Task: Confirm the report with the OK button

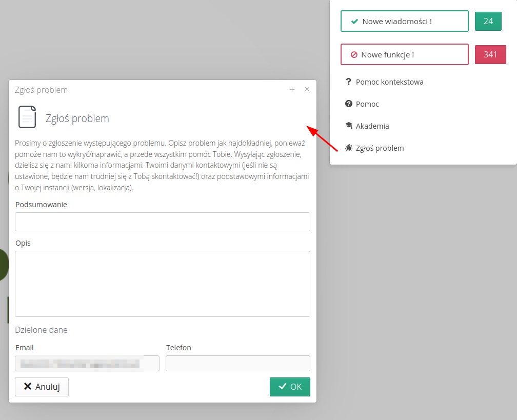Action: [290, 387]
